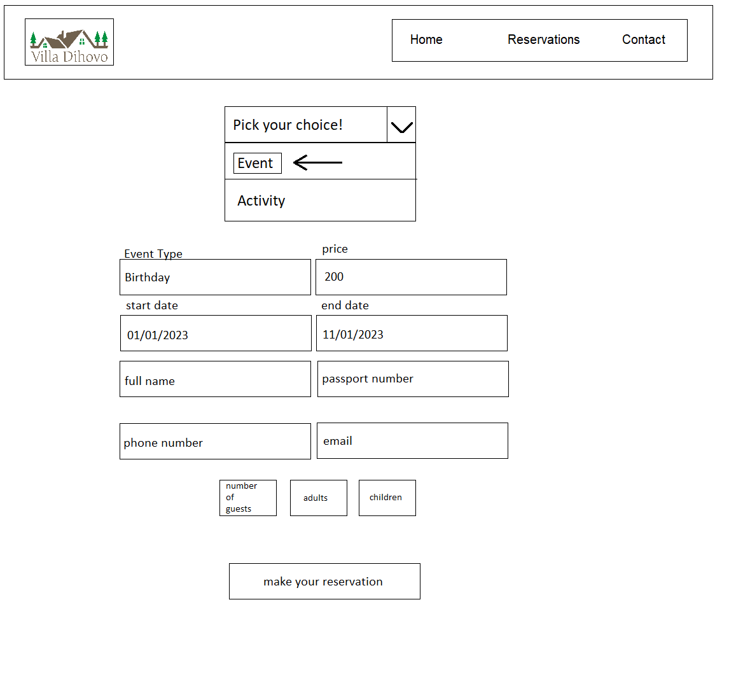743x700 pixels.
Task: Click the adults box
Action: tap(319, 498)
